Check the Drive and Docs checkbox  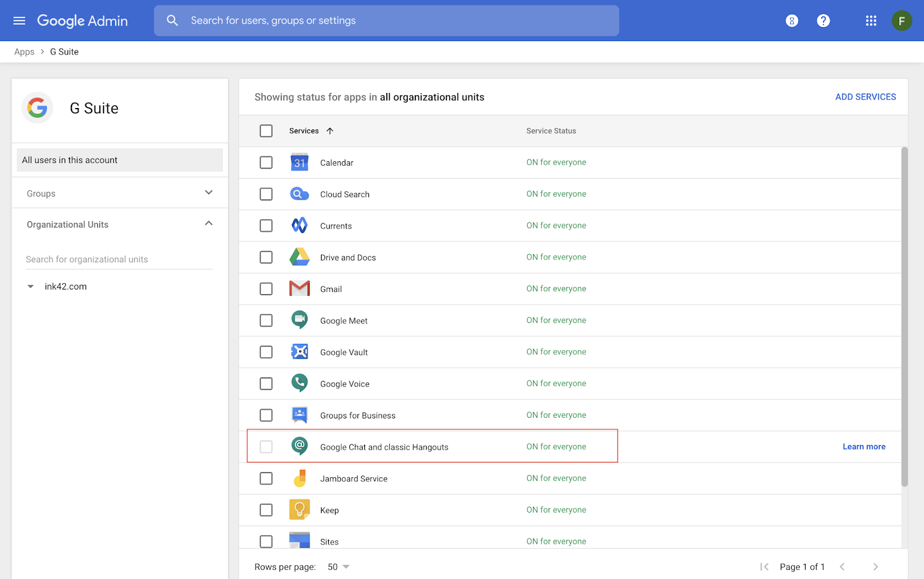click(266, 257)
